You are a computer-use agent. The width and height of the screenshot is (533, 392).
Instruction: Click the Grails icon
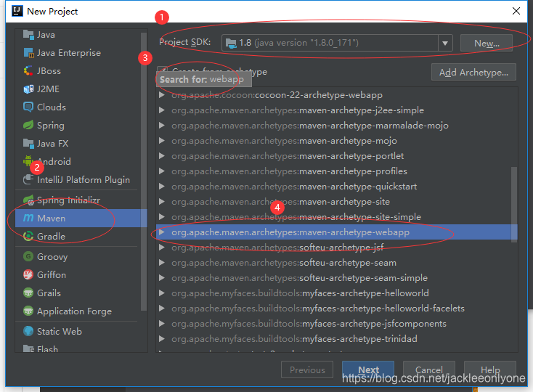(28, 293)
